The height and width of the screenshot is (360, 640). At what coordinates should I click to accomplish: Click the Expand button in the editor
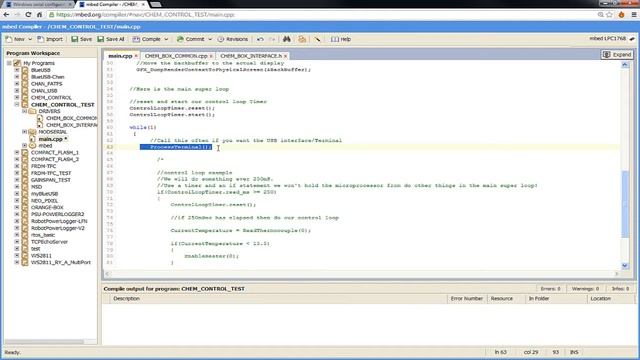point(617,54)
